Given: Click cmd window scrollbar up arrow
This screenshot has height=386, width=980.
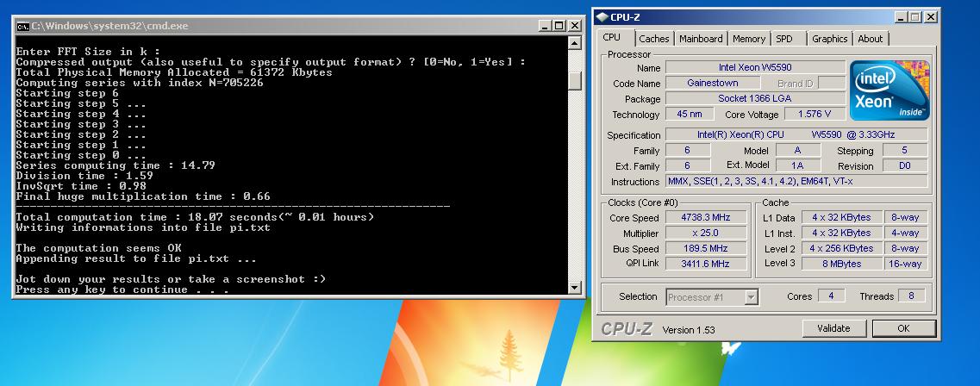Looking at the screenshot, I should [x=575, y=43].
